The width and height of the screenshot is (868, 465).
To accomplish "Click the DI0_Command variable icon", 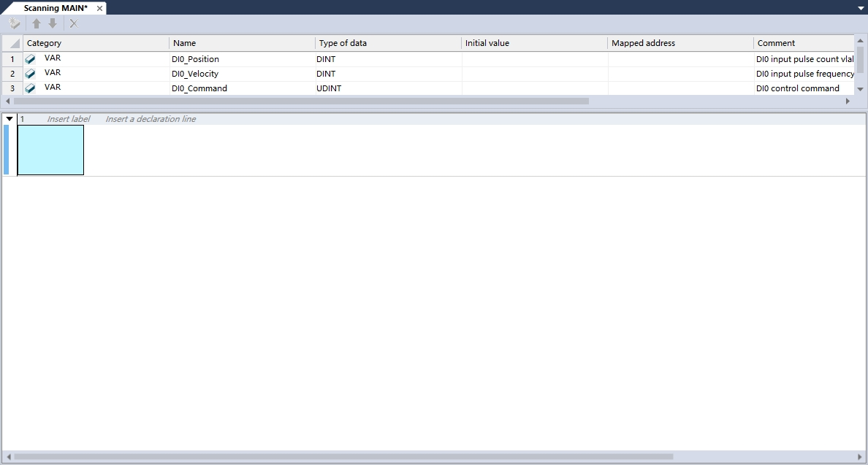I will 31,88.
